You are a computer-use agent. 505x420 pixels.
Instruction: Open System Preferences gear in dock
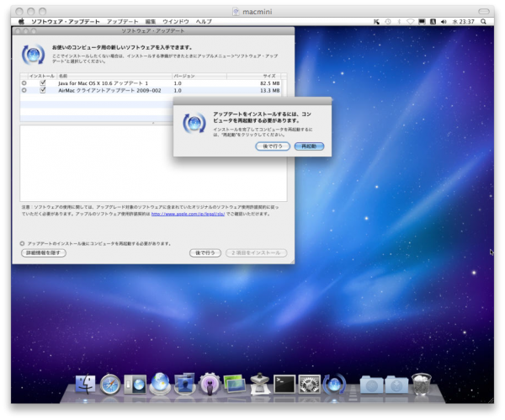(x=309, y=385)
